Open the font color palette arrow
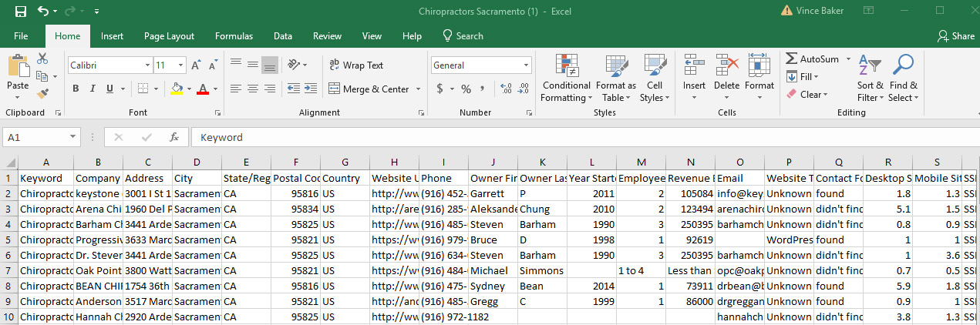The image size is (980, 325). (215, 89)
